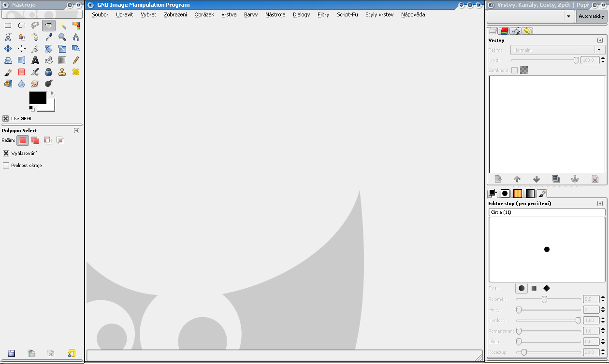Click the black foreground color swatch
This screenshot has height=364, width=609.
coord(38,98)
